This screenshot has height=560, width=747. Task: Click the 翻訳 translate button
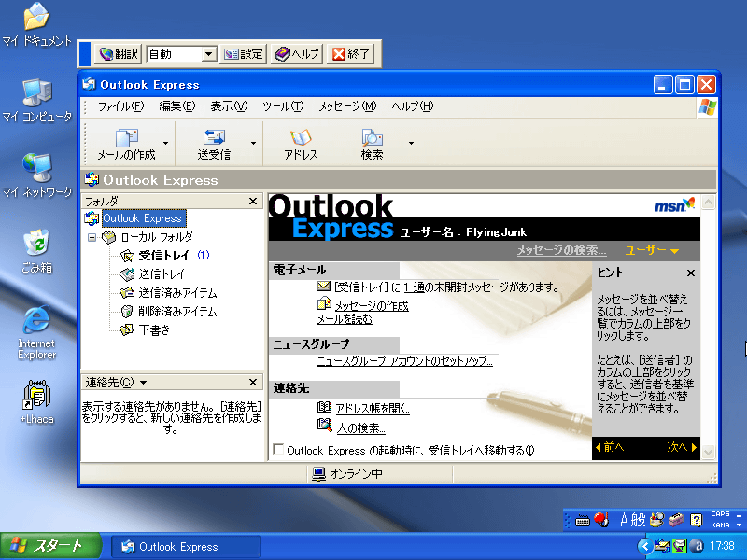coord(120,54)
